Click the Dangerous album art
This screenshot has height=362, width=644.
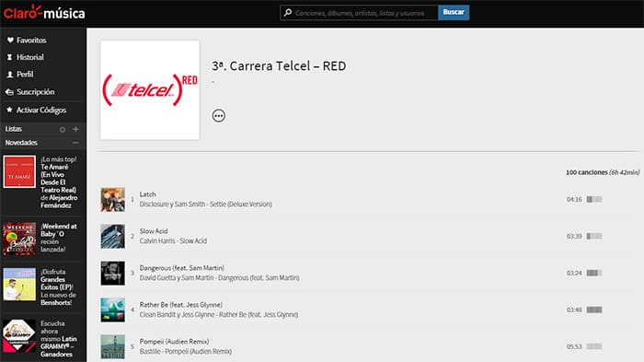pyautogui.click(x=113, y=274)
